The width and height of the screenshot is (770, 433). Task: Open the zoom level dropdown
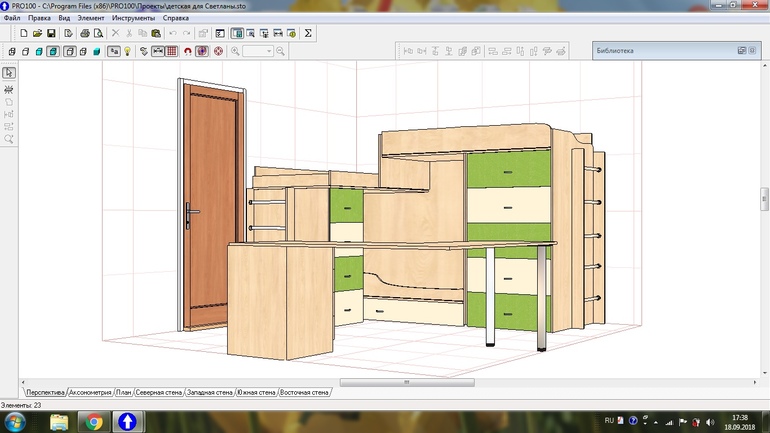[x=258, y=51]
